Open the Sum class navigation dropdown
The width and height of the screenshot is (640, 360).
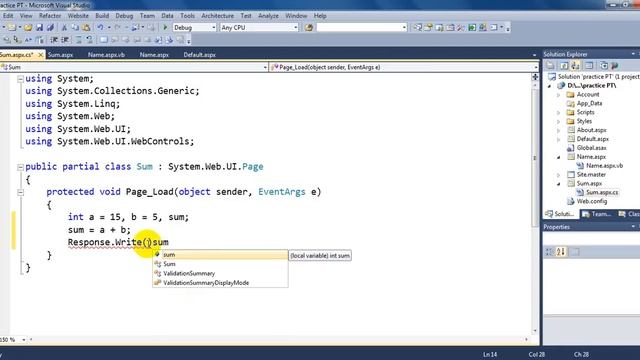(265, 67)
